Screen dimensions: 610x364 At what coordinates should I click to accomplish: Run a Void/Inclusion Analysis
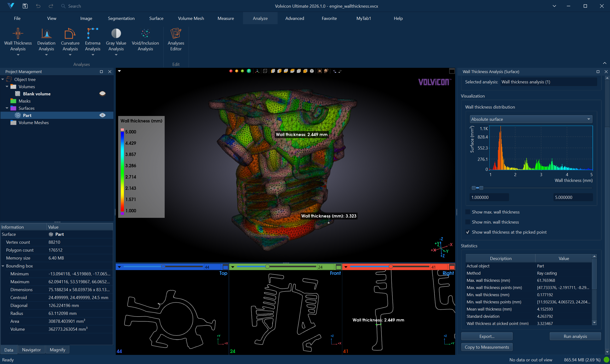click(145, 39)
